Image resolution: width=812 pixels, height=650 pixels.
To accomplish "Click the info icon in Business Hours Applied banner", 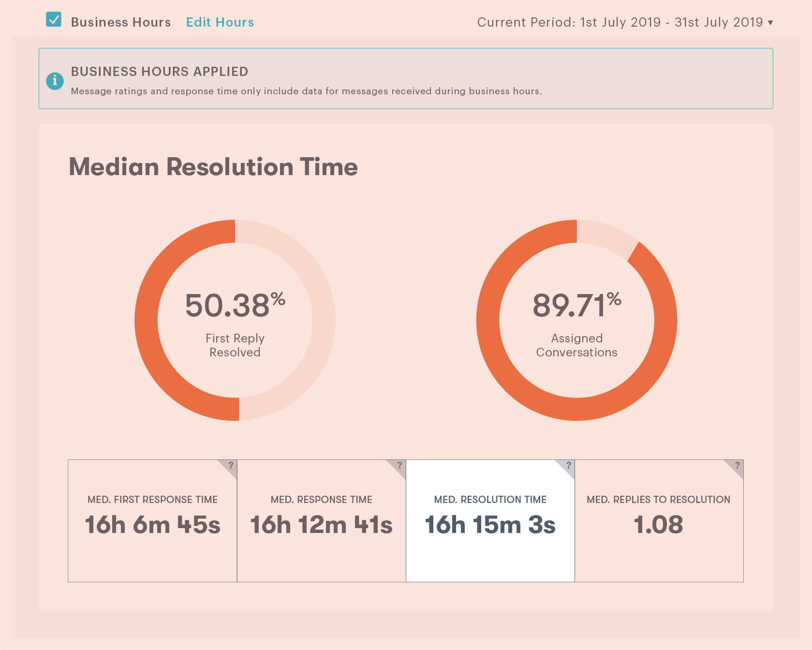I will coord(55,80).
